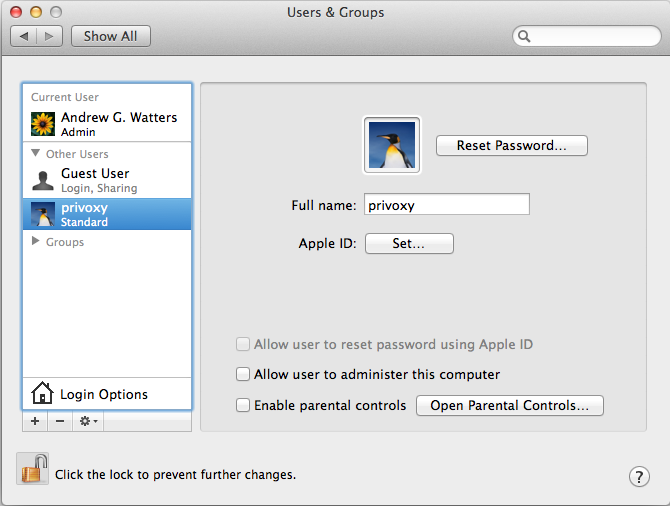670x506 pixels.
Task: Select Andrew G. Watters admin account
Action: tap(106, 124)
